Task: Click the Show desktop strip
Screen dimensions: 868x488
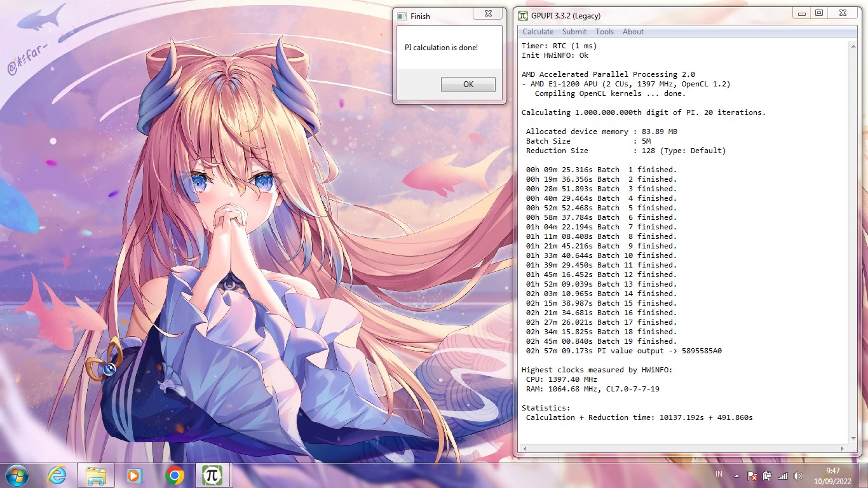Action: point(863,475)
